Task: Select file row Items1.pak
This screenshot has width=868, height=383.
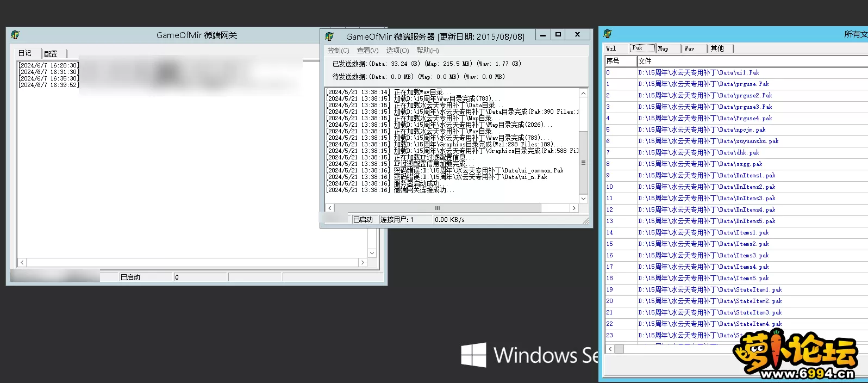Action: click(x=736, y=232)
